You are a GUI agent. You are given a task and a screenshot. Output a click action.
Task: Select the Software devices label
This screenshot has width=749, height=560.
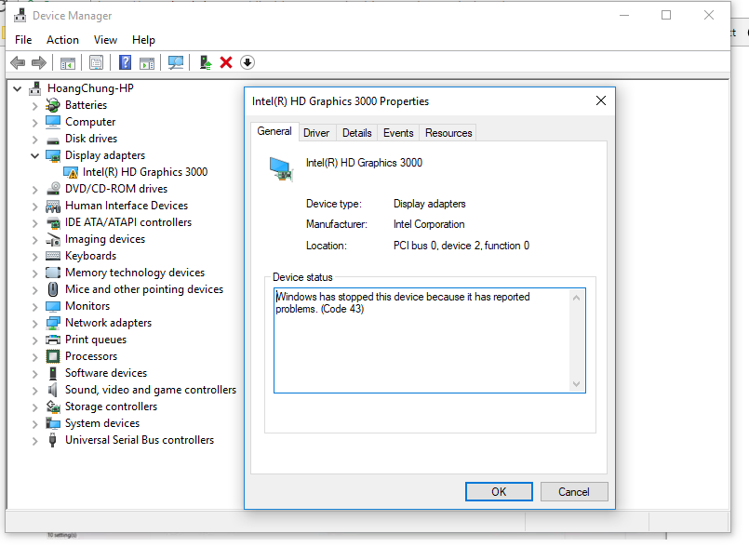(106, 373)
